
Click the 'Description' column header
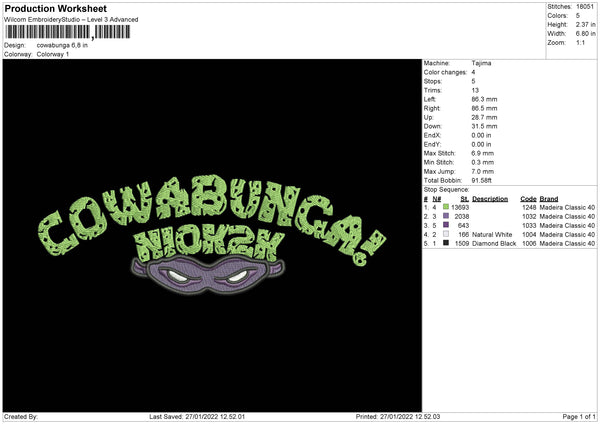click(490, 199)
